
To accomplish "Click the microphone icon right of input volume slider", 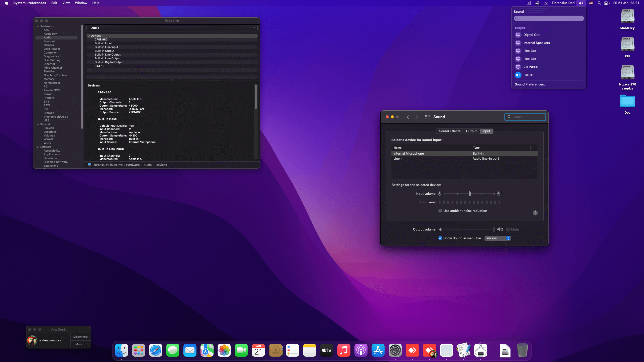I will click(x=498, y=194).
